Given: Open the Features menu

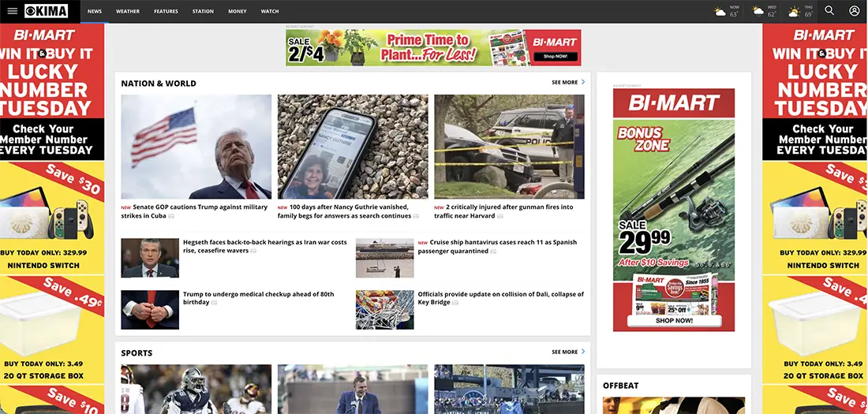Looking at the screenshot, I should 166,11.
